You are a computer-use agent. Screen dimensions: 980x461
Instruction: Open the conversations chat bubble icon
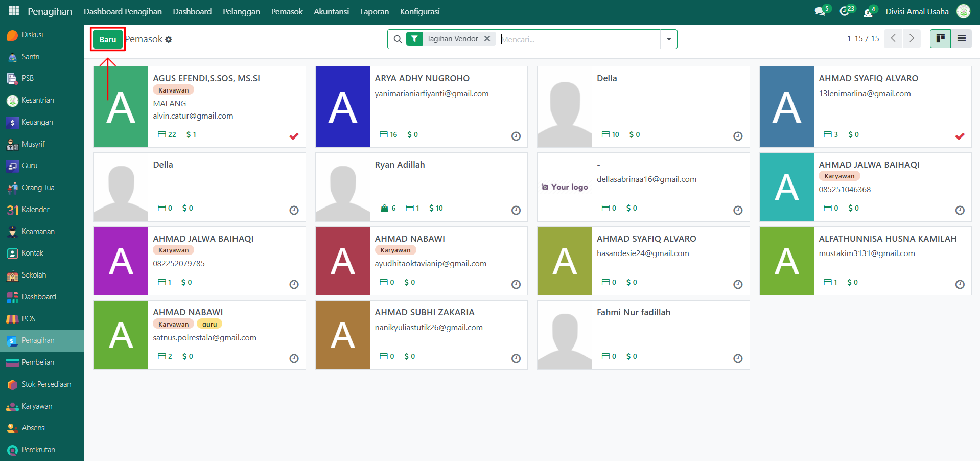click(820, 11)
